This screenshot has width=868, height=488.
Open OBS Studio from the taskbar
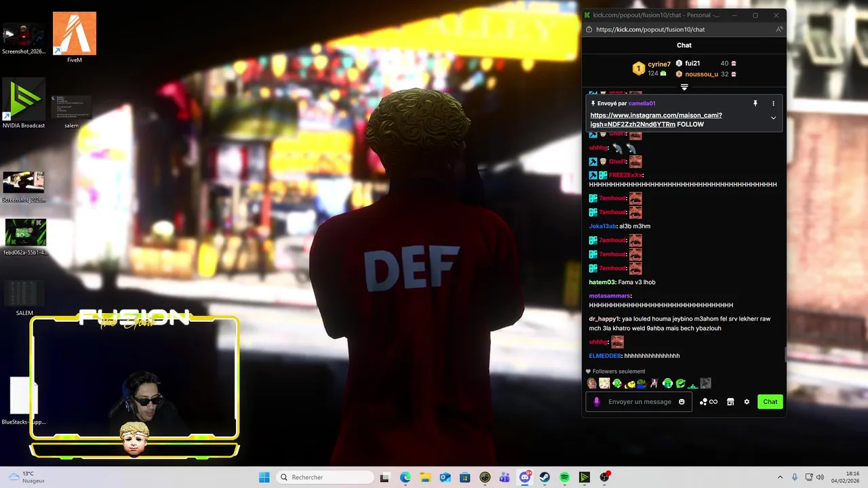604,477
